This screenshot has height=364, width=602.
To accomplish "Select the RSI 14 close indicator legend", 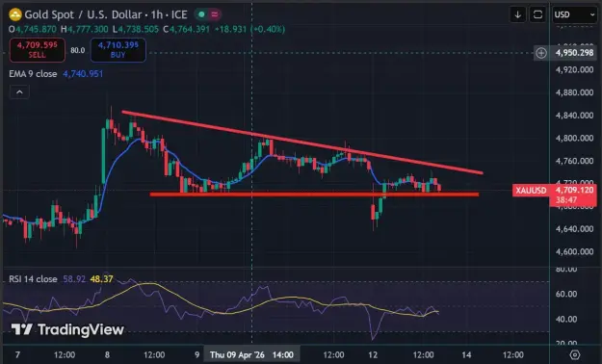I will [x=33, y=279].
